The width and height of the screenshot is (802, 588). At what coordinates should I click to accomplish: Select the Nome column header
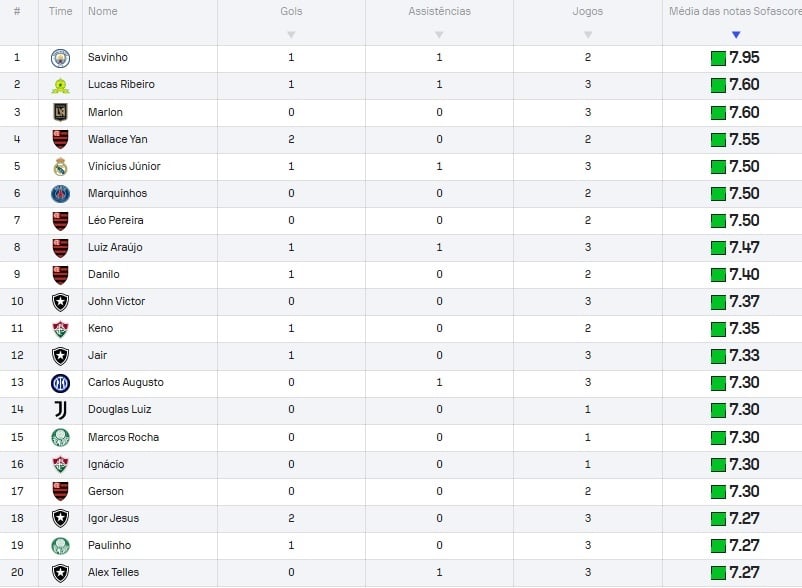click(103, 11)
